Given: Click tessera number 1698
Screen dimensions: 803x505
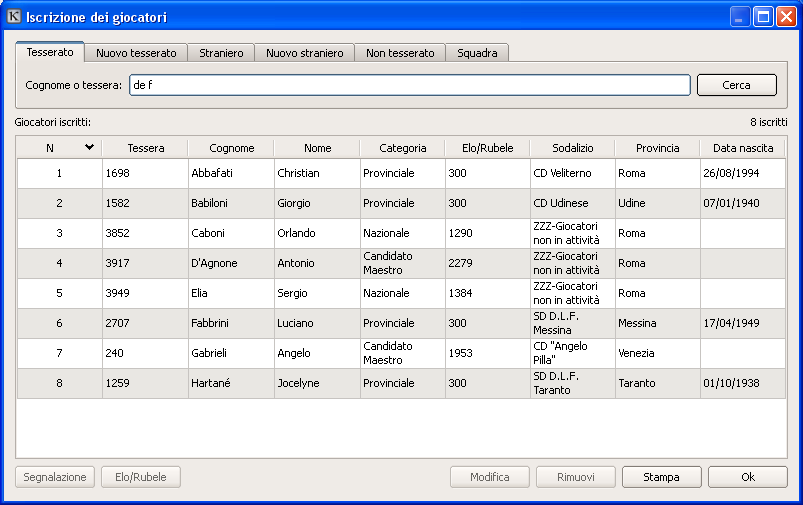Looking at the screenshot, I should click(118, 173).
